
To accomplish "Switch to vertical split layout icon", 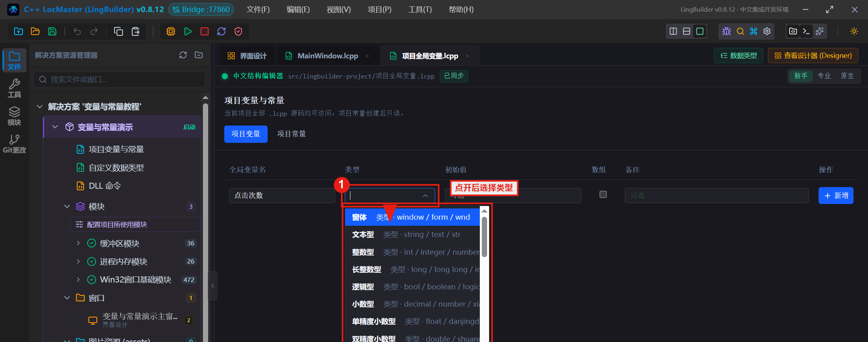I will [674, 31].
